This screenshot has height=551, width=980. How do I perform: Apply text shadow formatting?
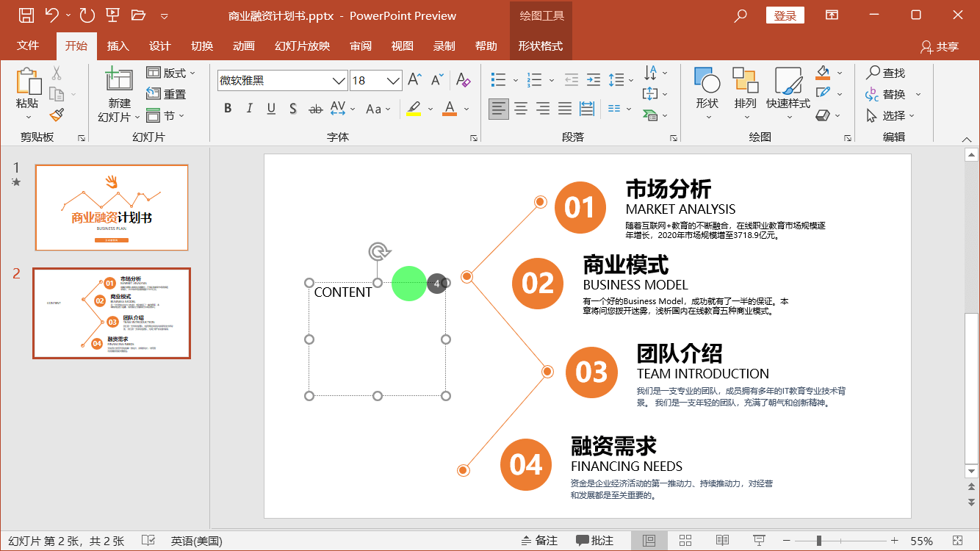coord(292,109)
